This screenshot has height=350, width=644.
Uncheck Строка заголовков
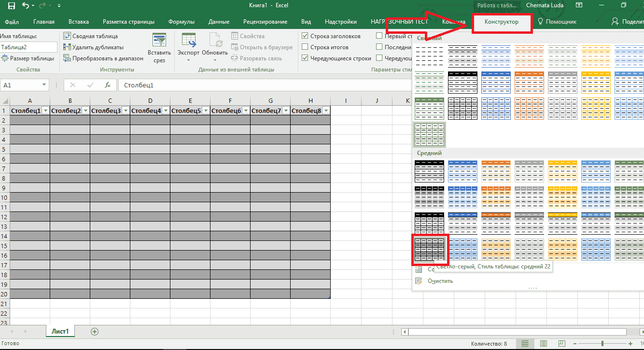click(306, 36)
